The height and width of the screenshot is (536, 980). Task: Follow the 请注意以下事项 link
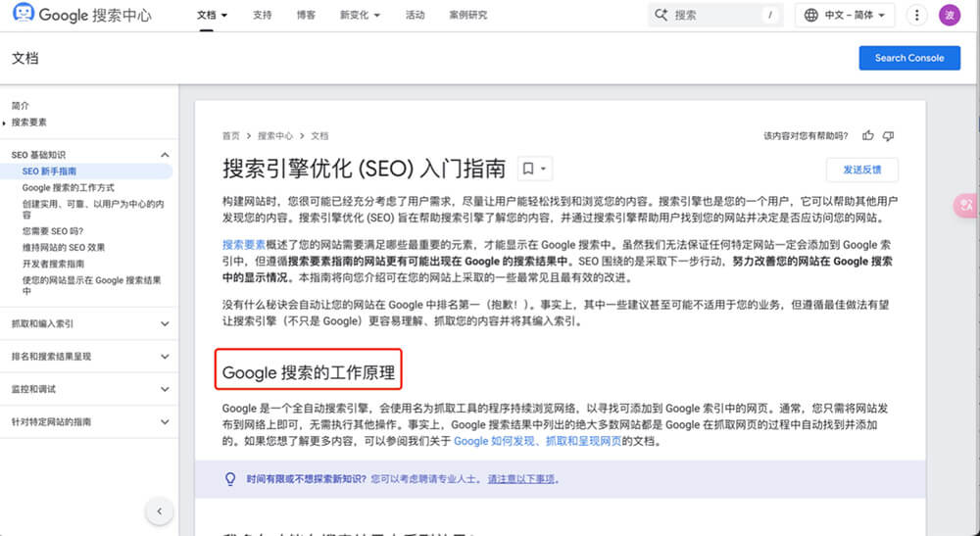[x=520, y=479]
